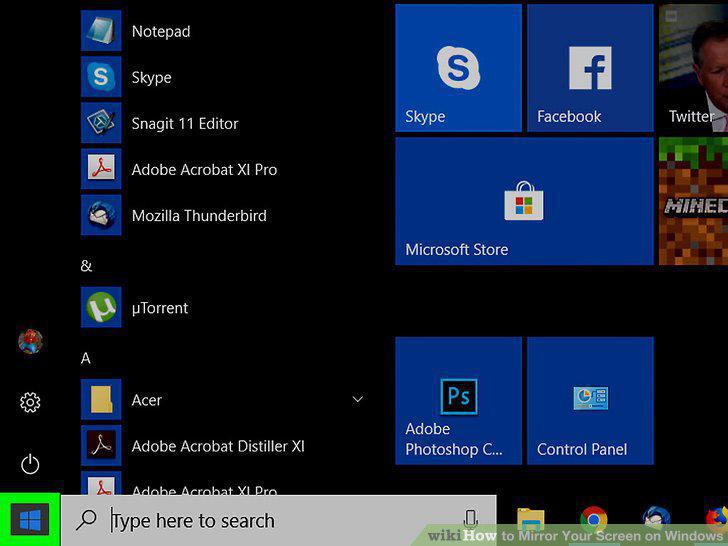Image resolution: width=728 pixels, height=546 pixels.
Task: Click the 'Notepad' label text
Action: pos(161,32)
